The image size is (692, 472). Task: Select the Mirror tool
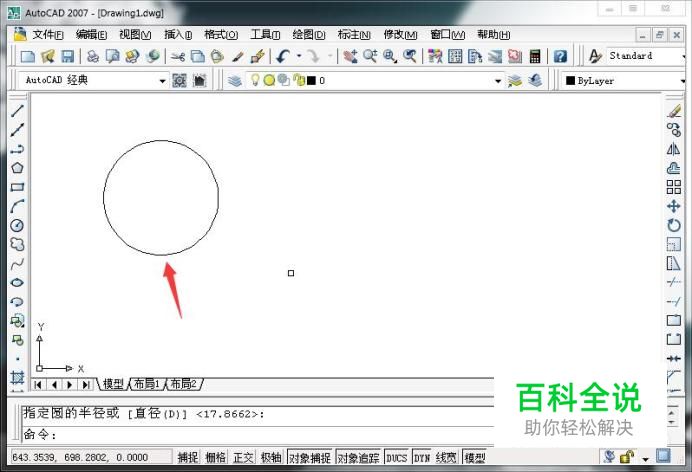point(673,149)
